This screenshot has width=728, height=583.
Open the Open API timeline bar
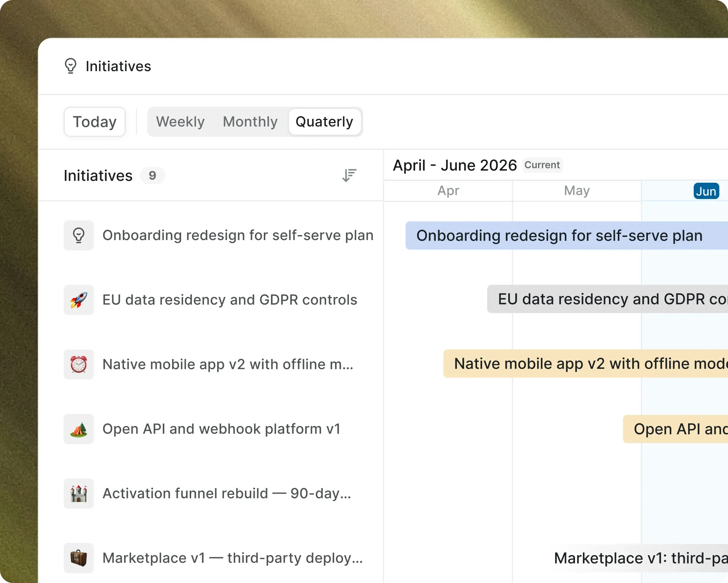pos(675,429)
